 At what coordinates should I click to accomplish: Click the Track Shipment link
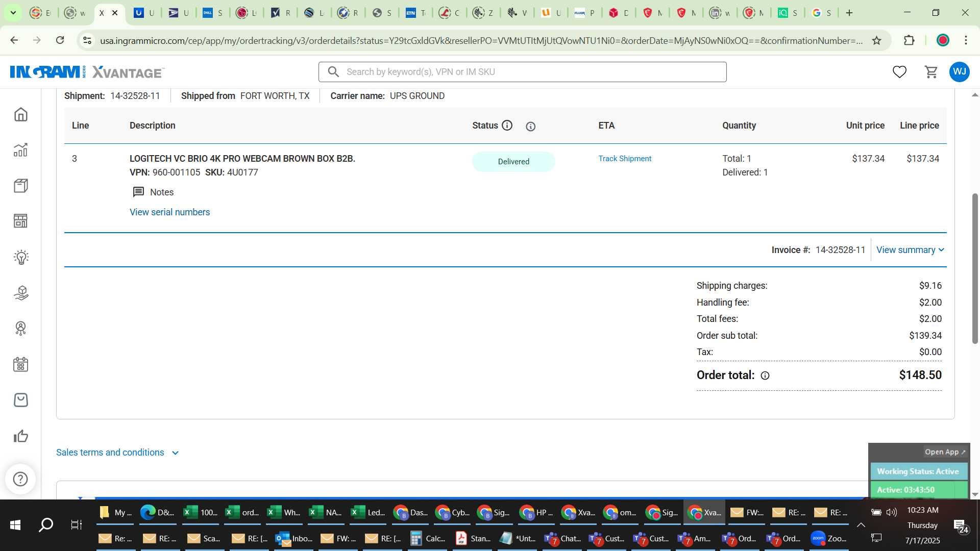click(625, 159)
